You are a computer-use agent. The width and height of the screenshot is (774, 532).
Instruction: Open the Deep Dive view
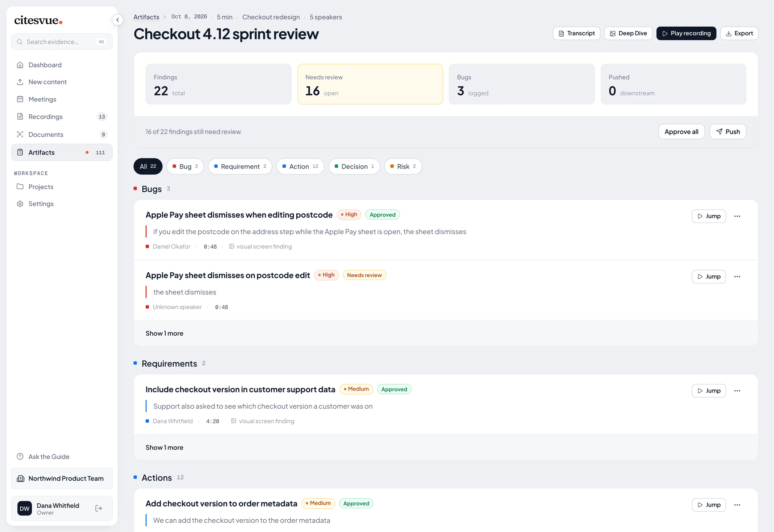[628, 33]
